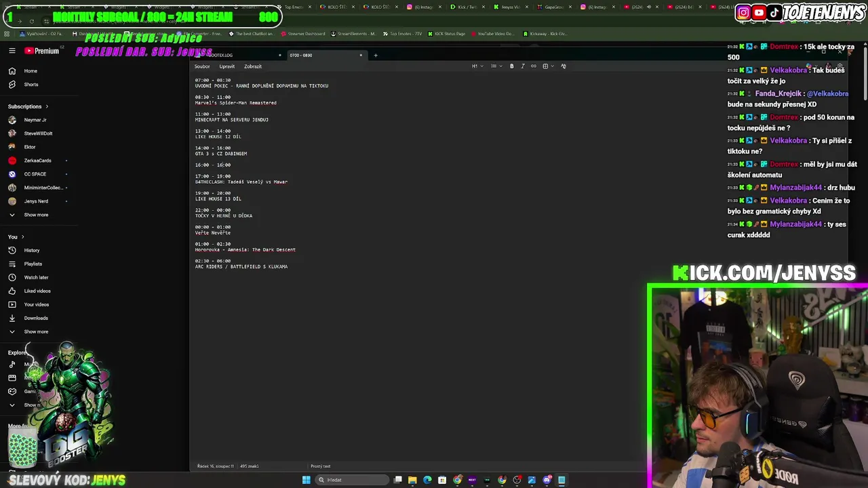
Task: Open the Top Emotes - 7TV bookmark
Action: (x=403, y=34)
